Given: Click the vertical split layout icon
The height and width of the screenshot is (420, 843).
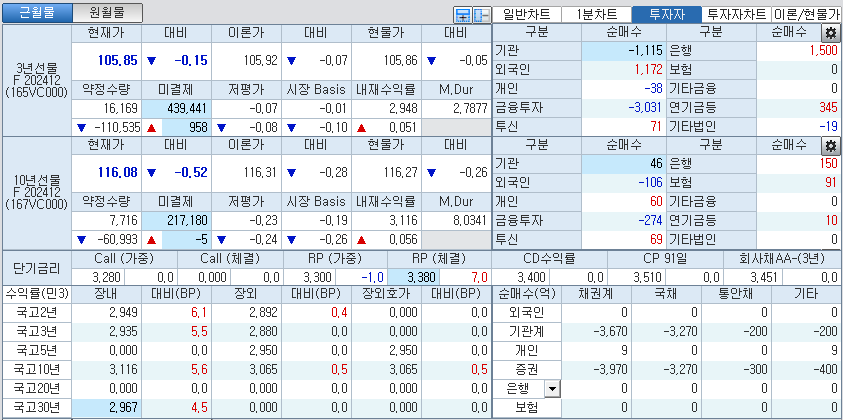Looking at the screenshot, I should pos(481,15).
